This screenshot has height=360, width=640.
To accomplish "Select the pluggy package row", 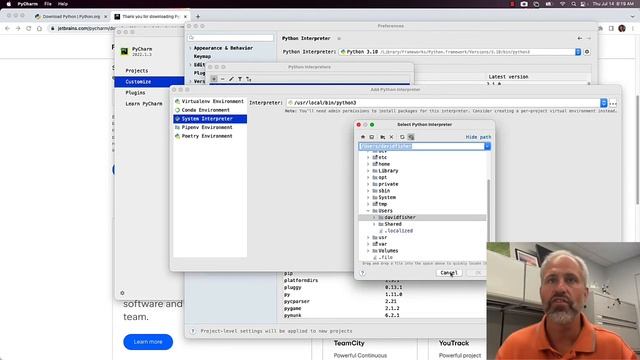I will [384, 287].
